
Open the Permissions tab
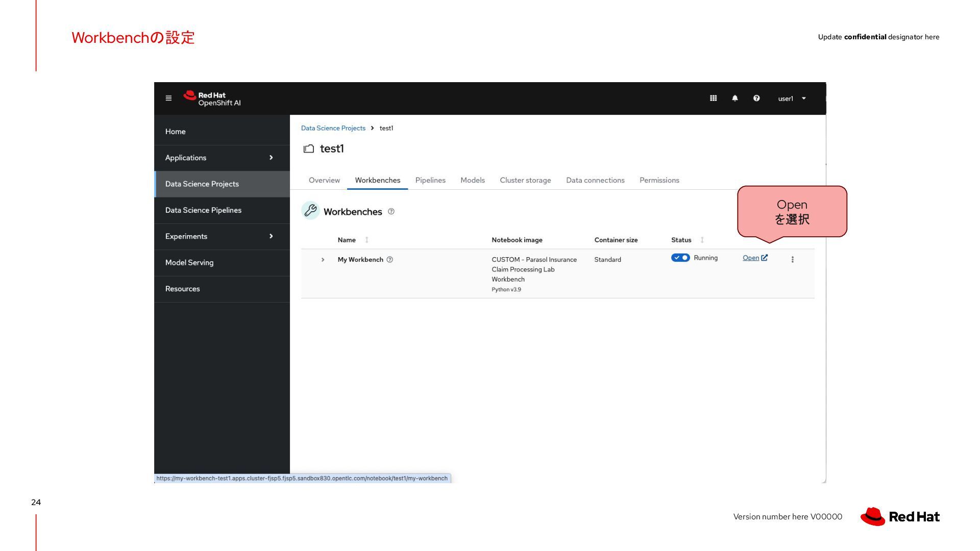[x=659, y=180]
